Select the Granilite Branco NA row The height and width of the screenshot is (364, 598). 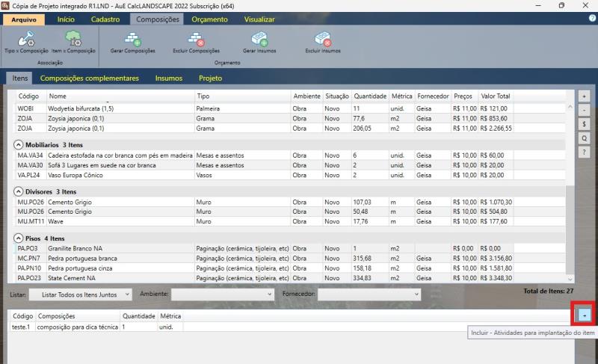[x=290, y=248]
